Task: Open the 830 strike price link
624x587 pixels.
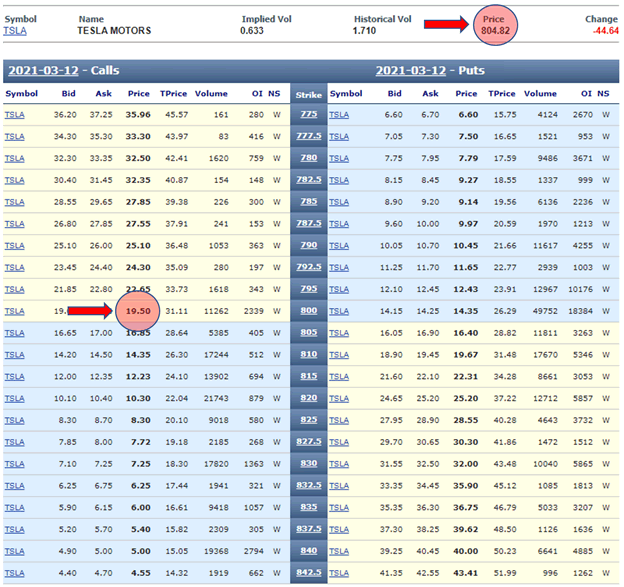Action: (308, 464)
